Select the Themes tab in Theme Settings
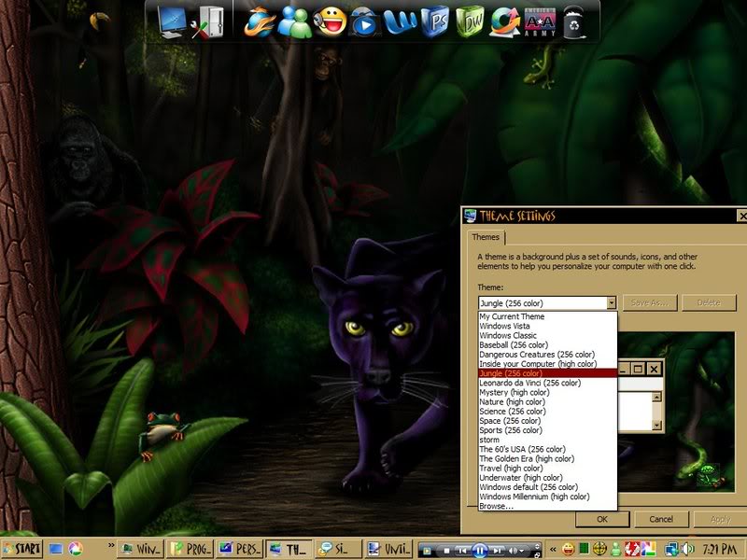Viewport: 747px width, 560px height. tap(486, 237)
